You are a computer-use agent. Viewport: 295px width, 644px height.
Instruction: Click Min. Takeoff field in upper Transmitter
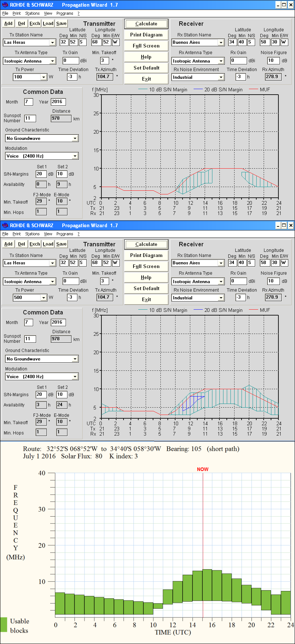[x=105, y=60]
